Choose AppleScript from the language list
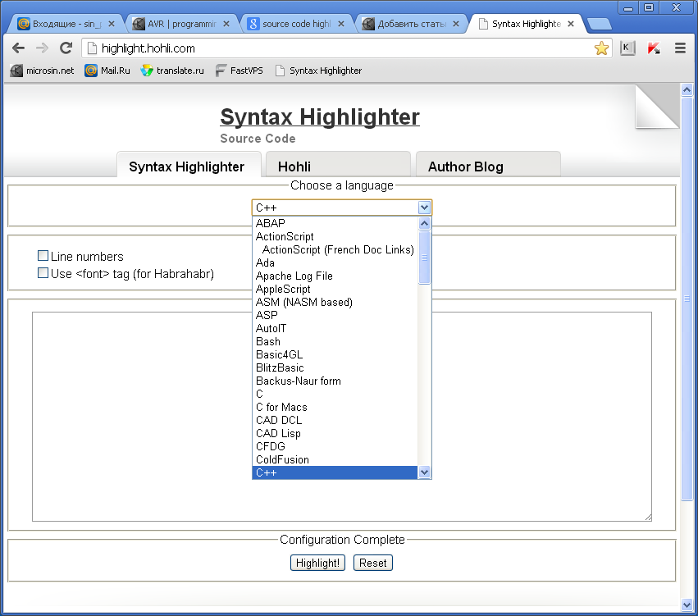Viewport: 698px width, 616px height. (x=335, y=289)
